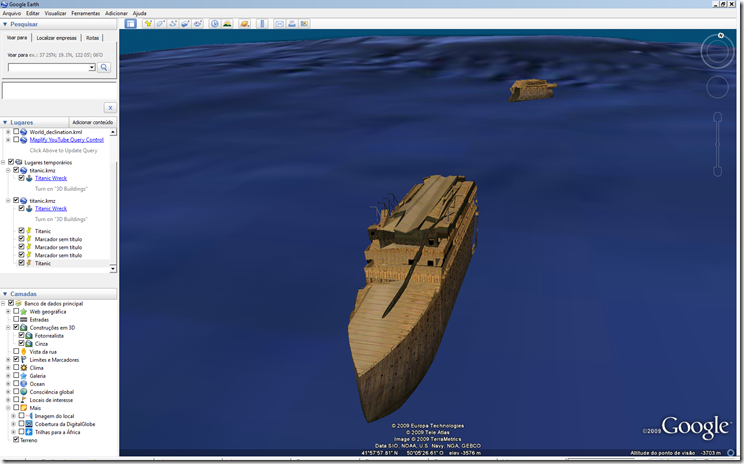Click the Adicionar conteúdo button

(x=93, y=122)
